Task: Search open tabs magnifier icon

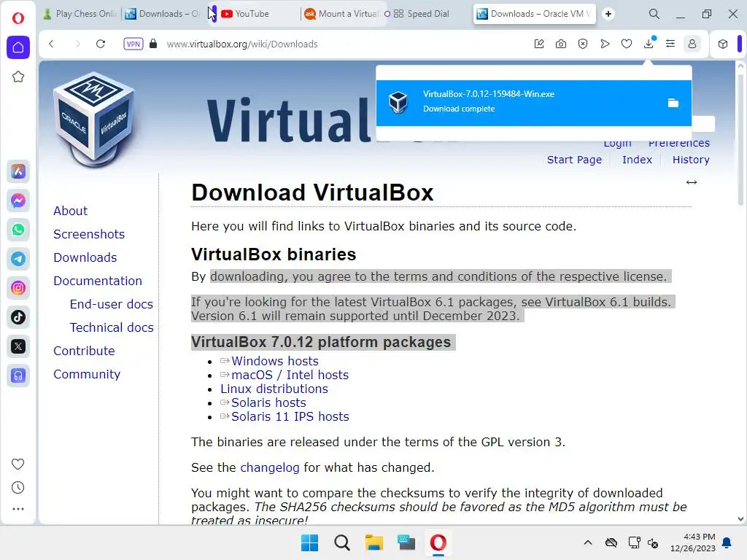Action: (654, 14)
